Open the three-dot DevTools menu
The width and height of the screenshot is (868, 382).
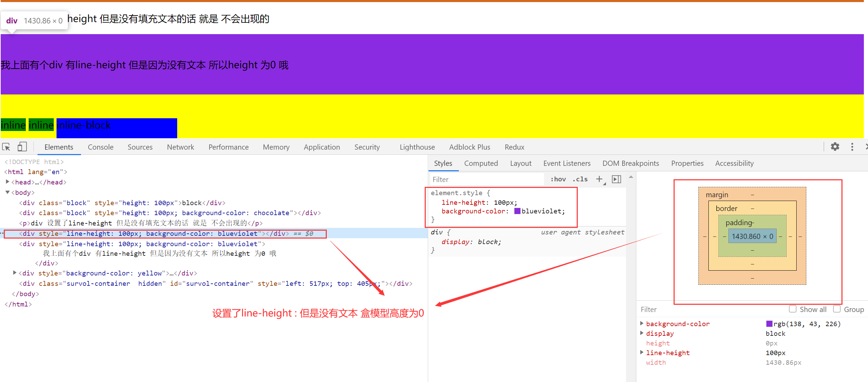(852, 147)
